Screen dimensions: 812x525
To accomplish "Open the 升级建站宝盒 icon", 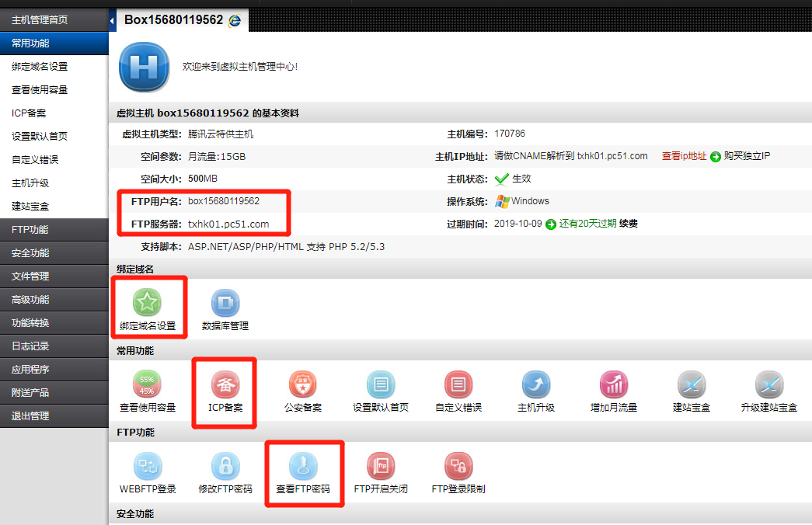I will 769,384.
